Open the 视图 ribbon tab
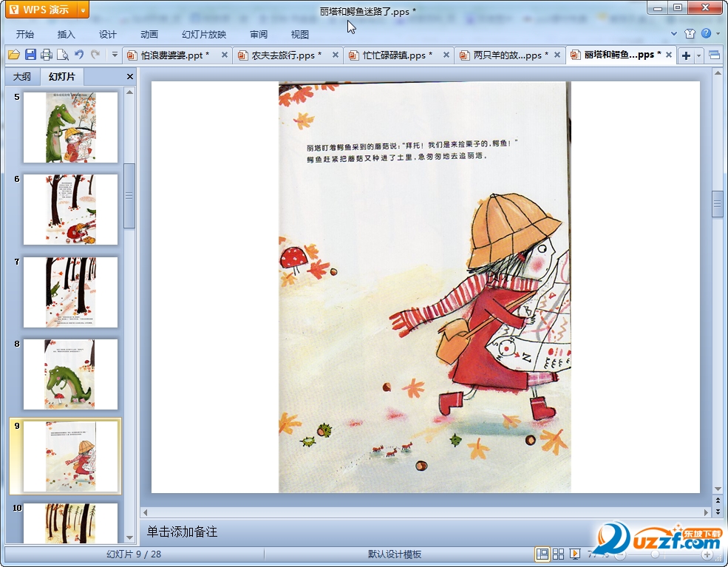Screen dimensions: 728x567 300,34
